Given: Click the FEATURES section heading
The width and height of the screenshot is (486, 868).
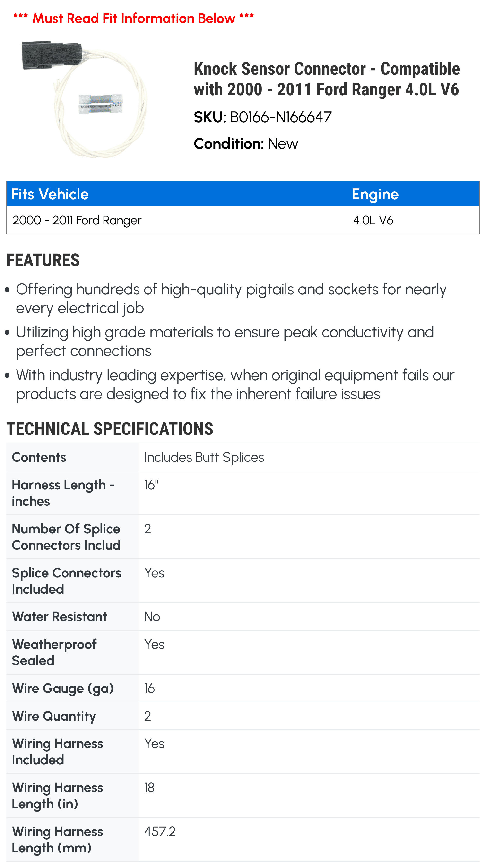Looking at the screenshot, I should click(x=43, y=260).
